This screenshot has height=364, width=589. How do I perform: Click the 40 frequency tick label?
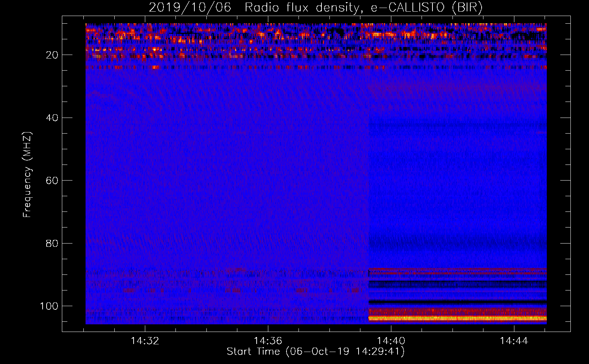click(x=52, y=118)
